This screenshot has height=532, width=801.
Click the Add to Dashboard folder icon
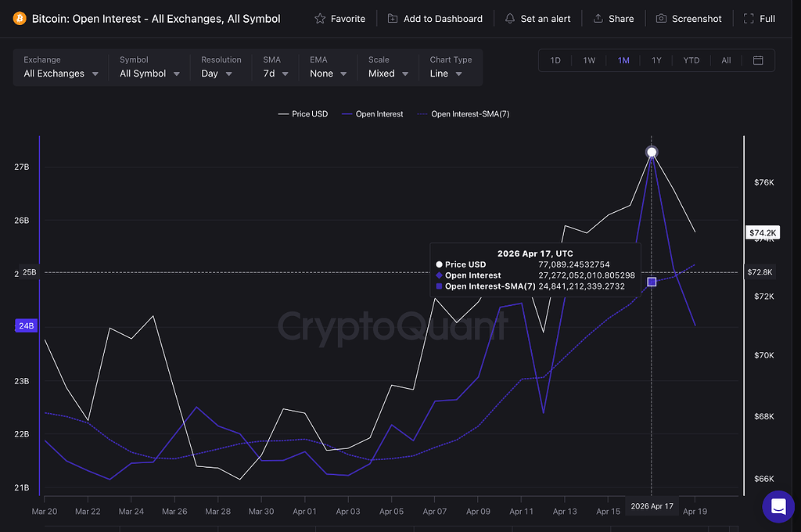393,19
